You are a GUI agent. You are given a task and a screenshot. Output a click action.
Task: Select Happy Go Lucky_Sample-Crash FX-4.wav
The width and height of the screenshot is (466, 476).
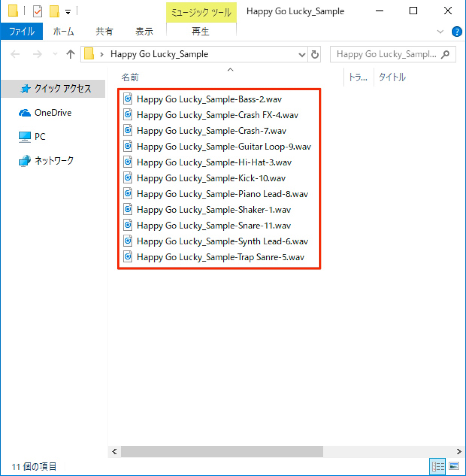(x=217, y=115)
